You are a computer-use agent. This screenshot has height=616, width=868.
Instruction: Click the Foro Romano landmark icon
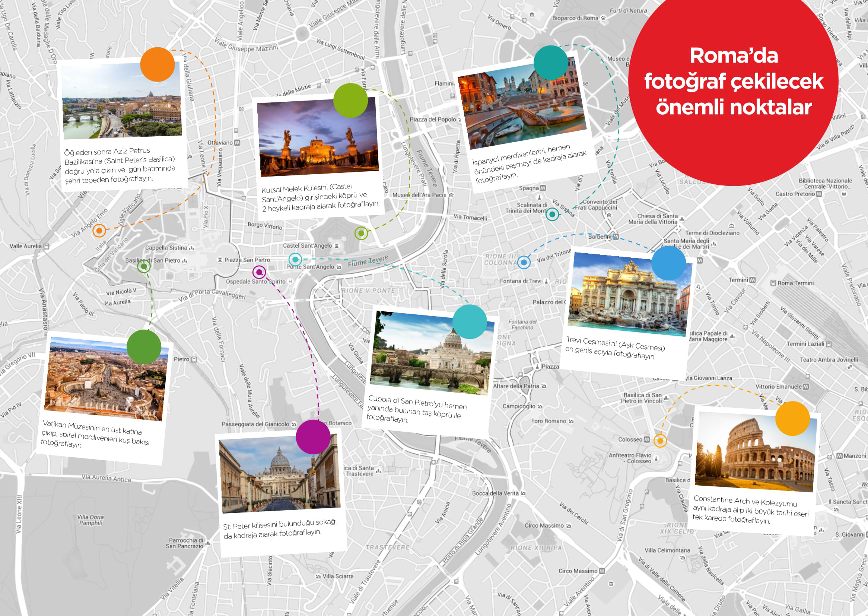click(571, 421)
